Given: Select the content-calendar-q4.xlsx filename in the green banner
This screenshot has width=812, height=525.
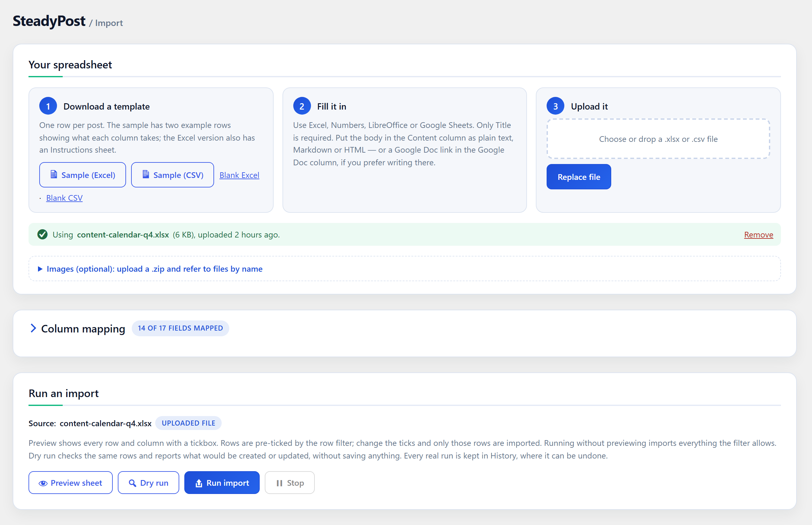Looking at the screenshot, I should [x=123, y=235].
